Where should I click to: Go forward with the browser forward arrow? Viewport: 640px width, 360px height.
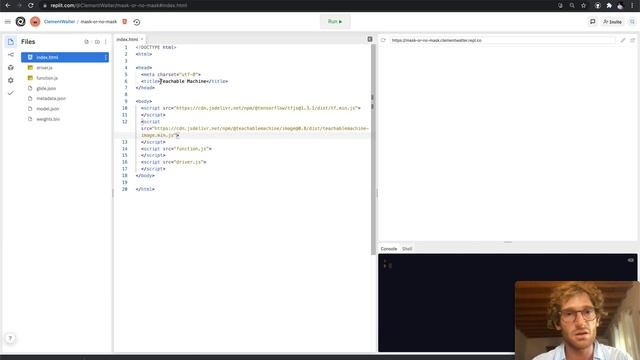pos(19,5)
